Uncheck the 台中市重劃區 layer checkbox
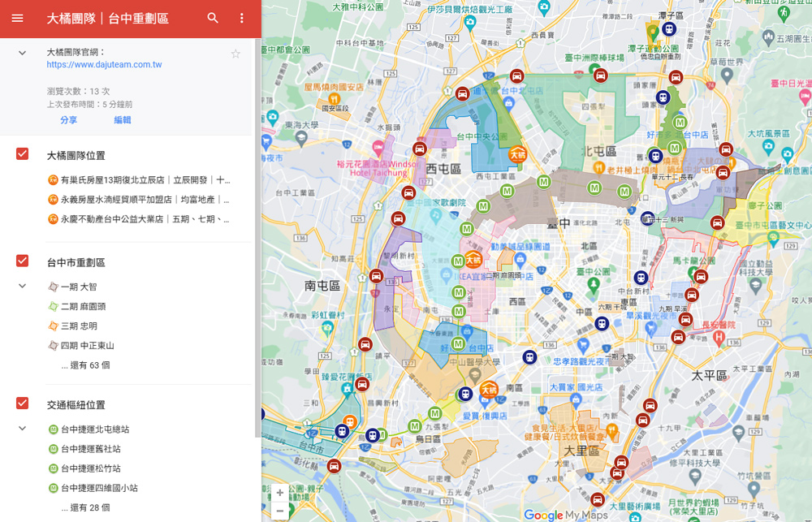 click(x=22, y=261)
